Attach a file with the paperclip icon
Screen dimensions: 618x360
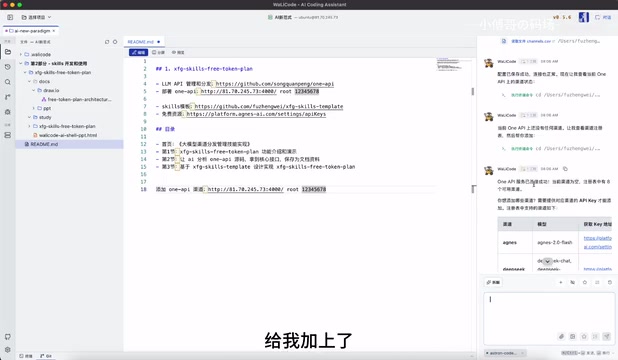tap(561, 336)
